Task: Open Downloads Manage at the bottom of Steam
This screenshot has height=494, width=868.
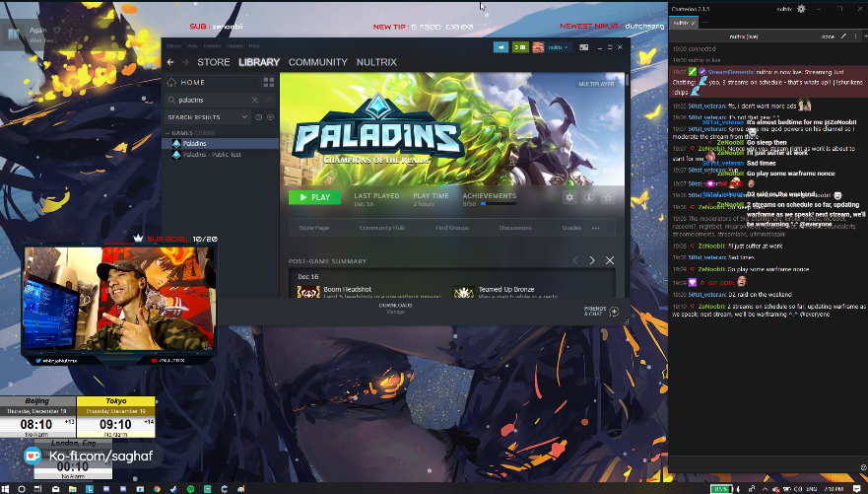Action: pos(395,309)
